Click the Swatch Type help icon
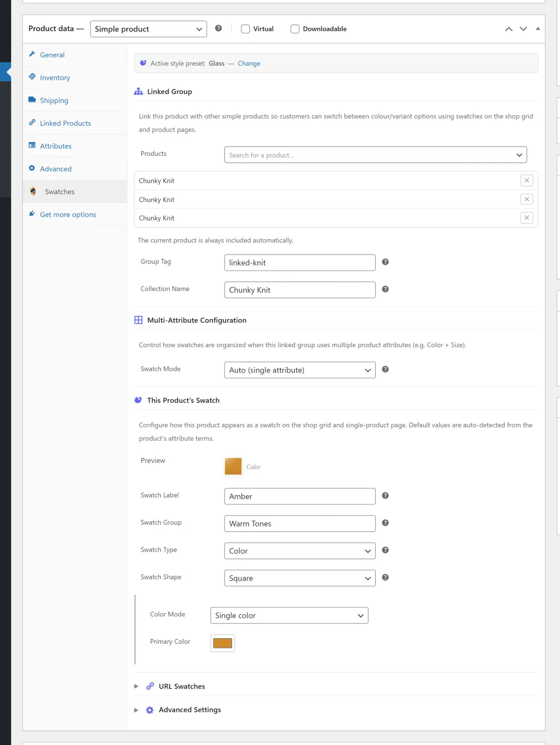The width and height of the screenshot is (560, 745). [x=385, y=550]
